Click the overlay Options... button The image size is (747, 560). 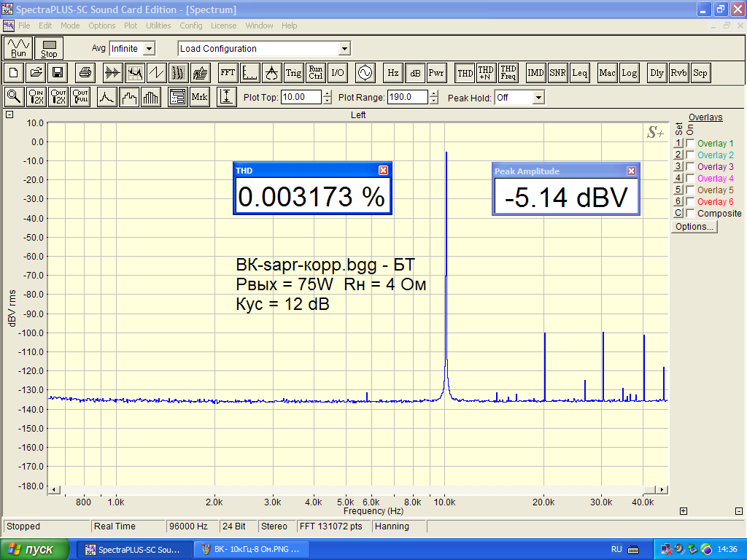click(694, 227)
